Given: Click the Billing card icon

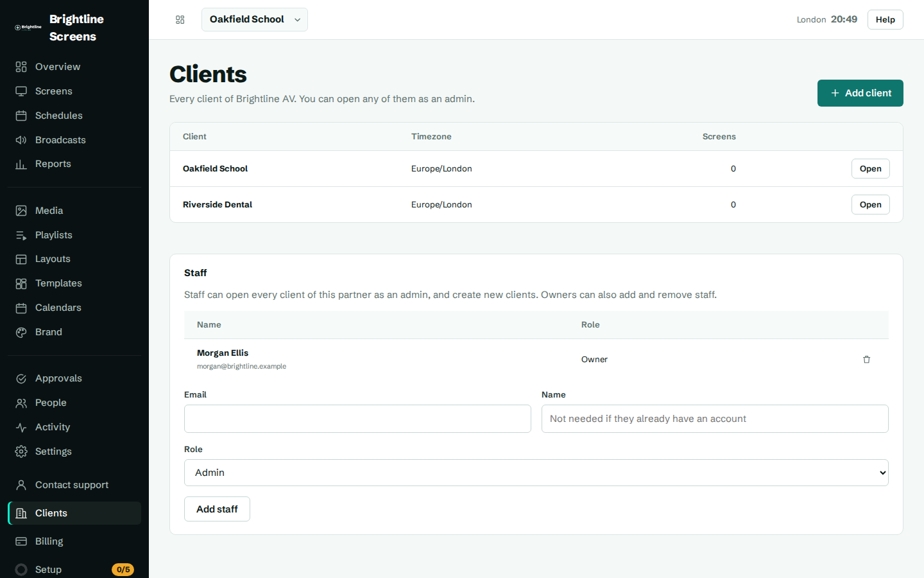Looking at the screenshot, I should (21, 541).
